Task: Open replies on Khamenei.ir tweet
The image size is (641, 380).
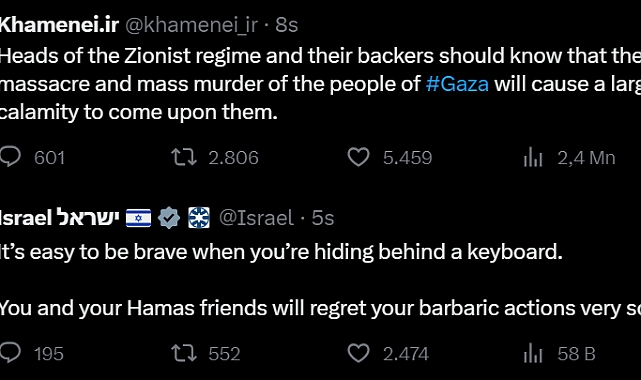Action: pos(10,157)
